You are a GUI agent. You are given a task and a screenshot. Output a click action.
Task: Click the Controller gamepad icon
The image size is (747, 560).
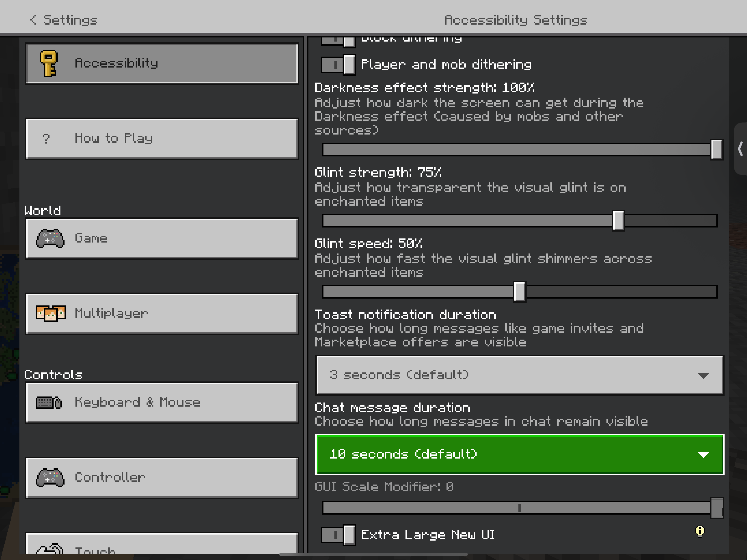pyautogui.click(x=50, y=478)
